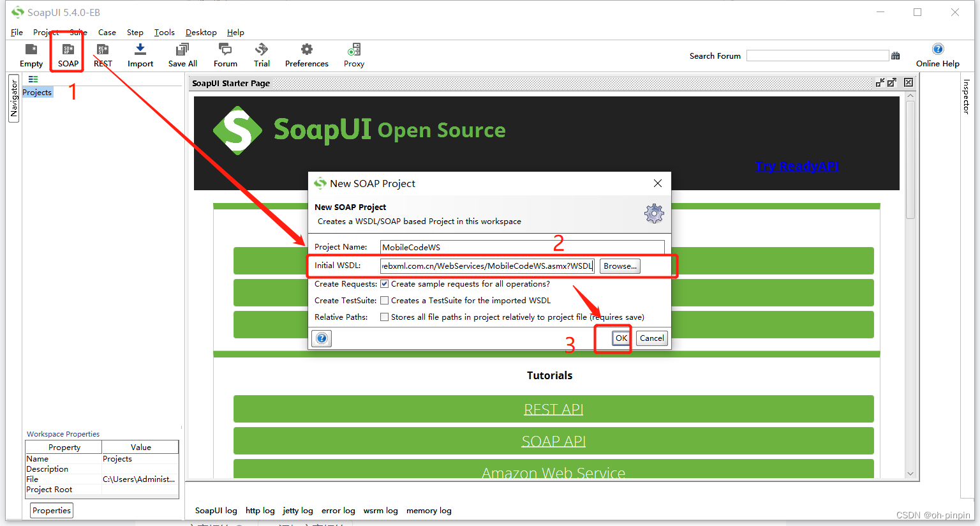Open the Forum from the toolbar
This screenshot has height=526, width=980.
click(x=225, y=55)
